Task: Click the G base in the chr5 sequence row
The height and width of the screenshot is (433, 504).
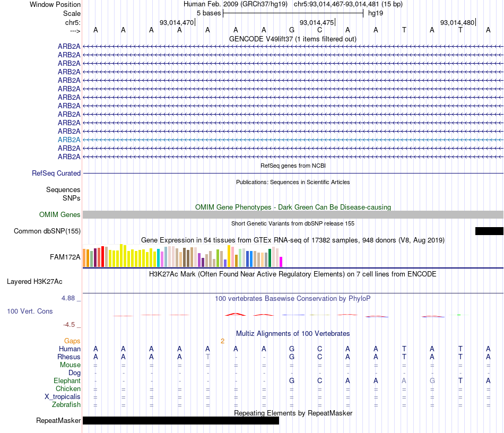Action: (292, 30)
